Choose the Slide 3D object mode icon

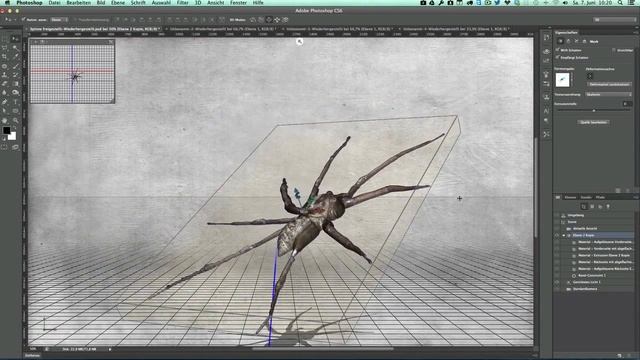pos(277,19)
